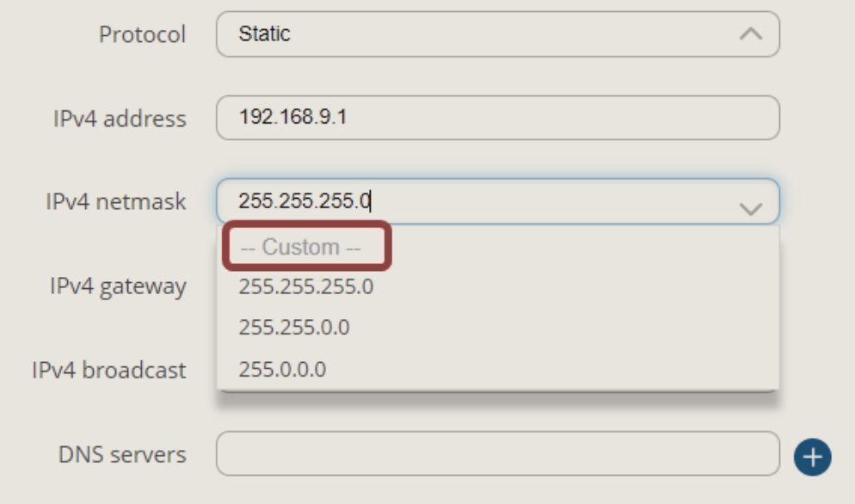This screenshot has width=855, height=504.
Task: Click the Static value text in the Protocol box
Action: pos(264,34)
